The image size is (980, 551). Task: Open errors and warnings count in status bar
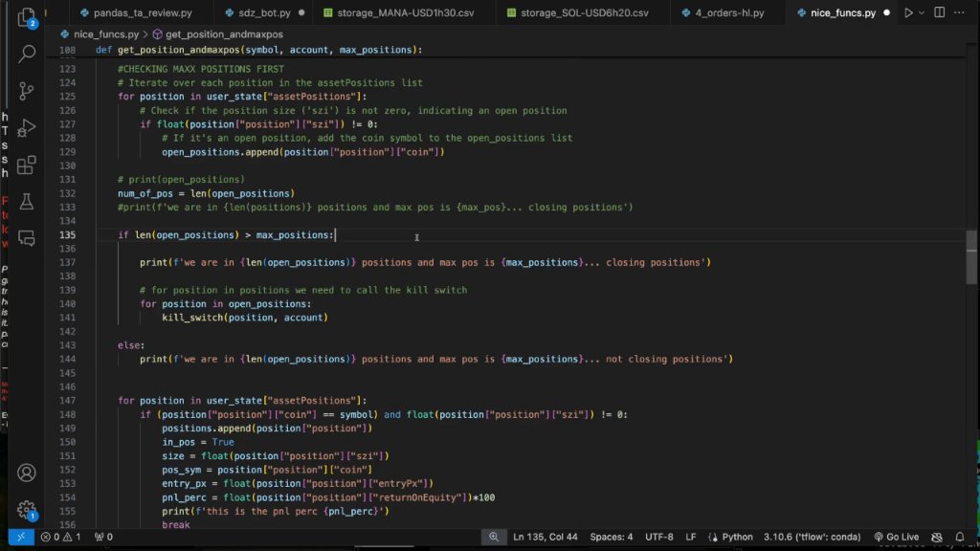[60, 537]
